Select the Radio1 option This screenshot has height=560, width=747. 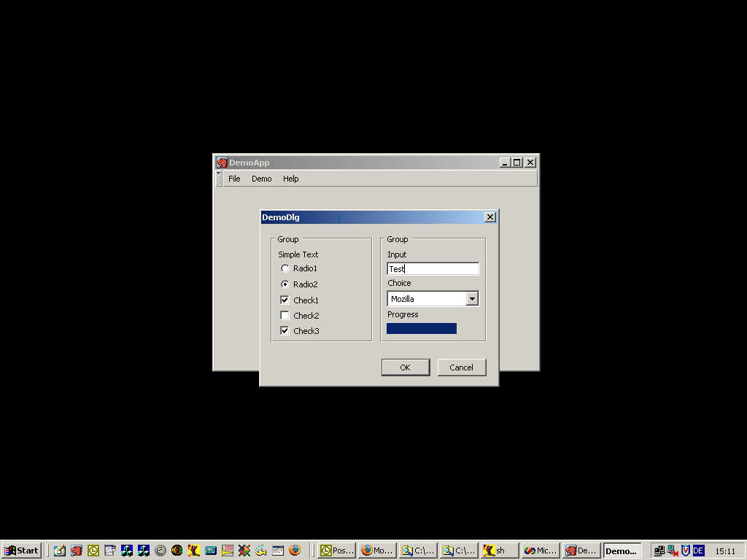(285, 268)
